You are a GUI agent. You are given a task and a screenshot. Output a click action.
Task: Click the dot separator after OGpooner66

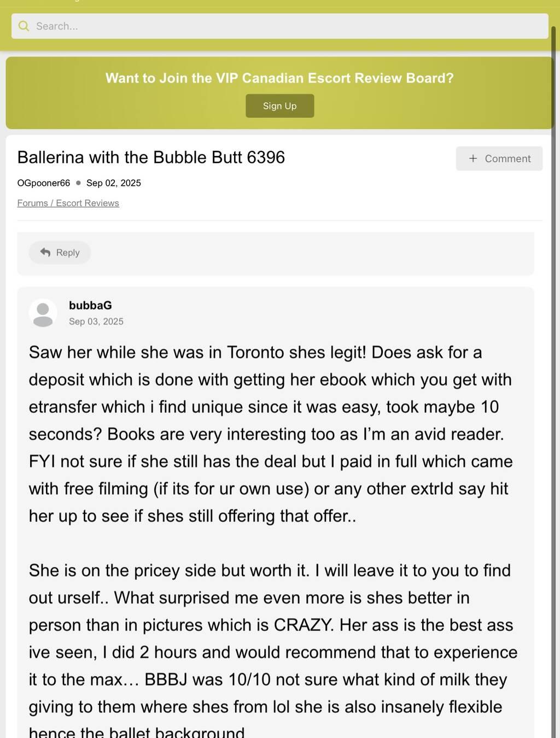(78, 183)
